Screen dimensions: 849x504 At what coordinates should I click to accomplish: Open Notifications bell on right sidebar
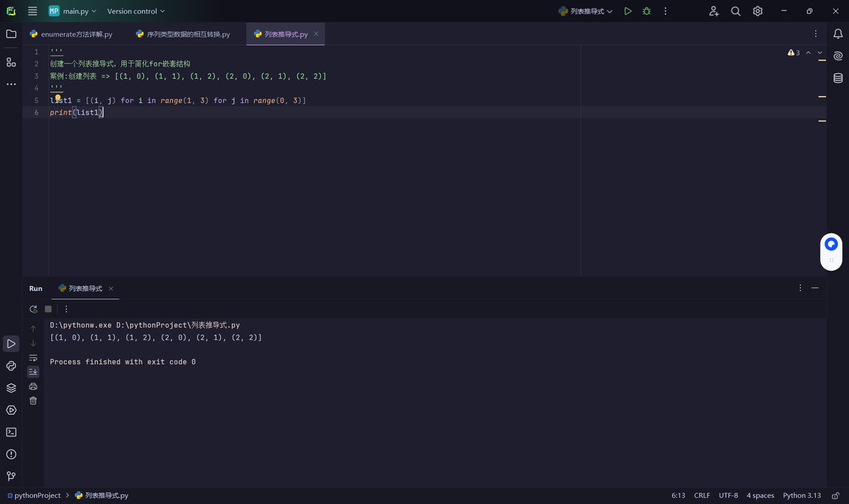838,34
